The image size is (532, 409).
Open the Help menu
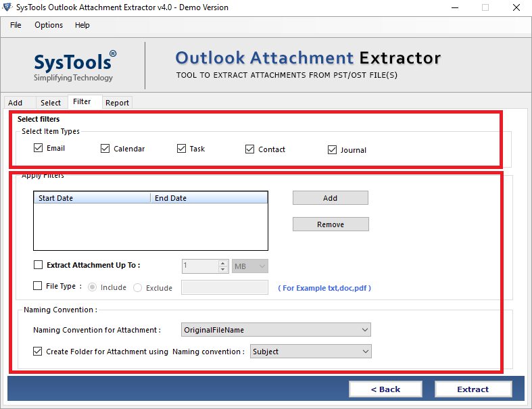coord(82,25)
